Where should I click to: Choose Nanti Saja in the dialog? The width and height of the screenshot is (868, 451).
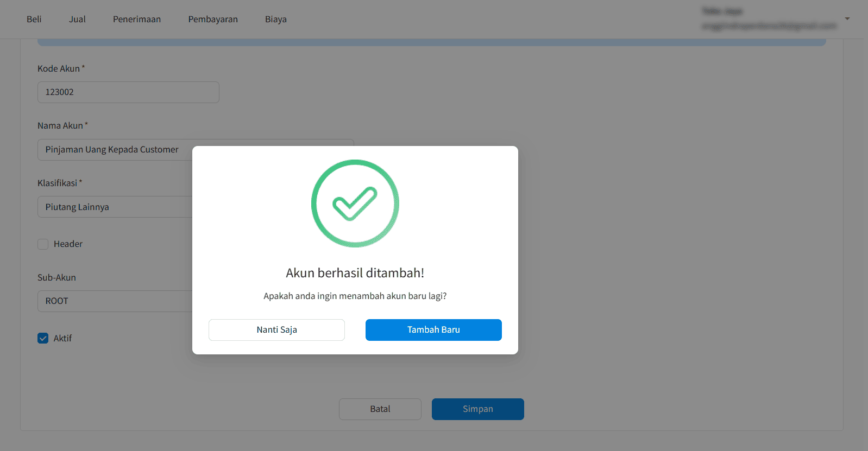[x=276, y=330]
